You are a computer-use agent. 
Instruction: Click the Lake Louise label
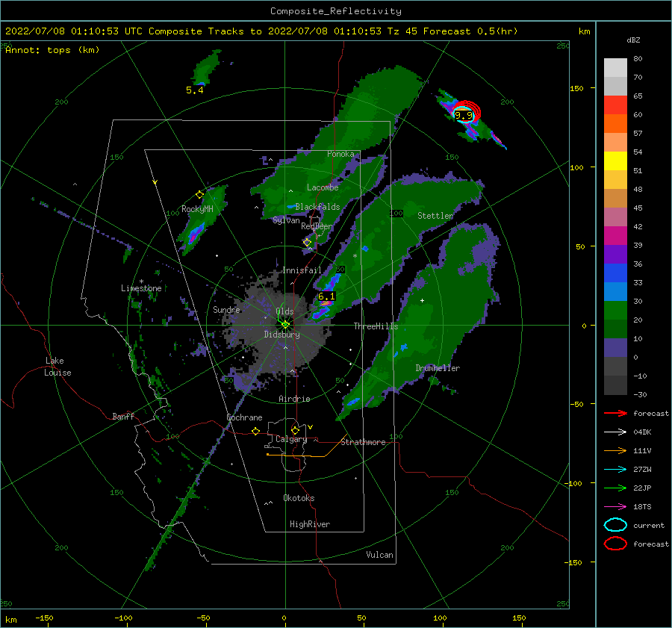point(57,367)
